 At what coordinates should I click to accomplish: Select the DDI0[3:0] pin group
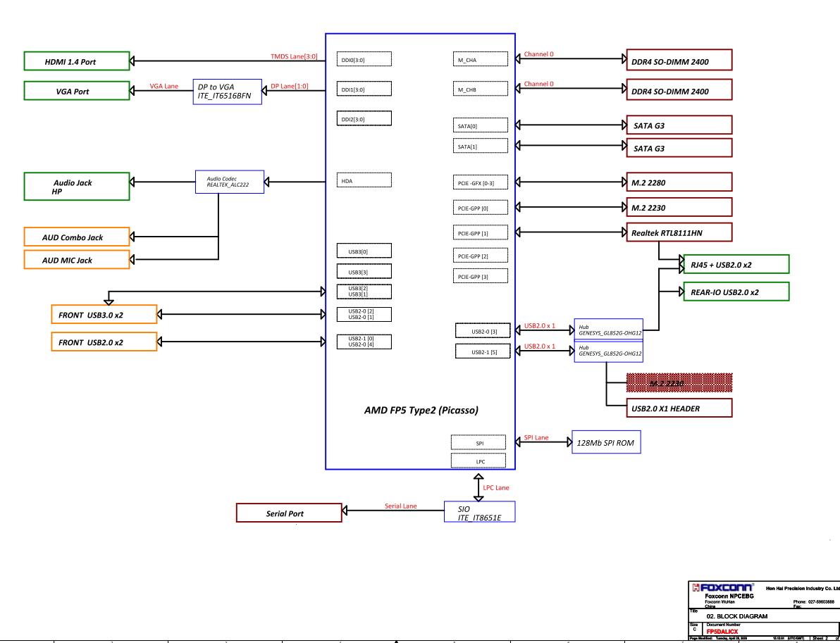coord(364,59)
